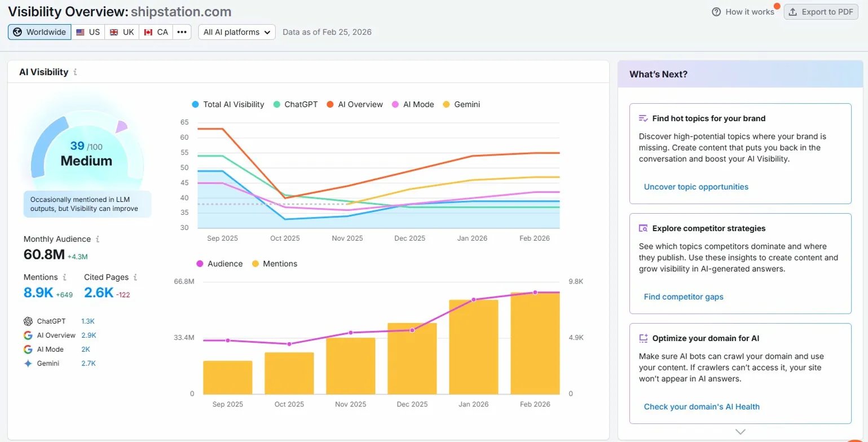868x442 pixels.
Task: Click the AI Overview 2.9K mentions value
Action: point(89,335)
